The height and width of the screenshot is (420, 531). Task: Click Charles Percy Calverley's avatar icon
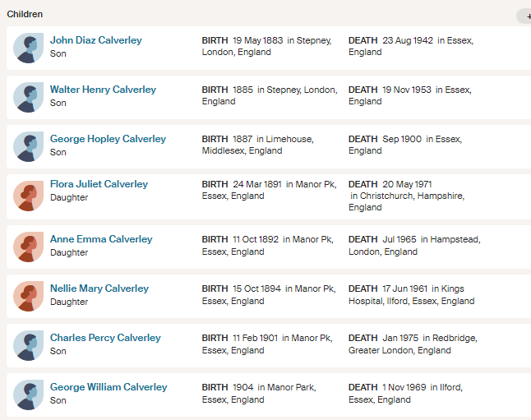pyautogui.click(x=28, y=344)
